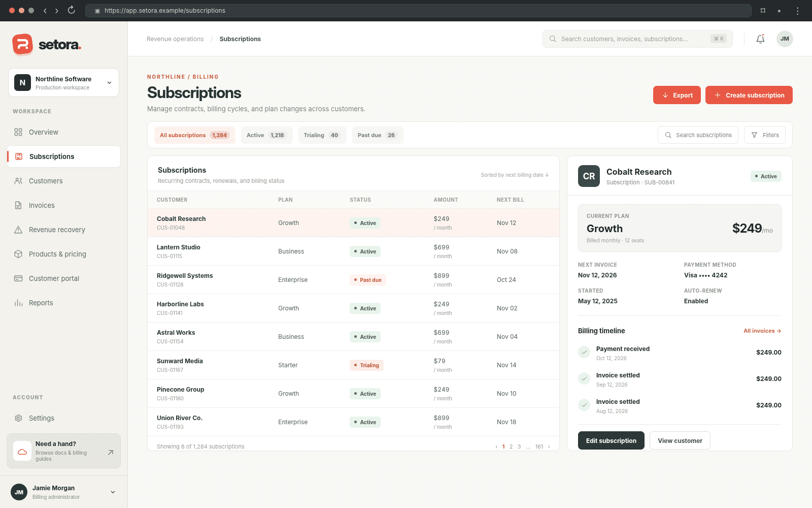Viewport: 812px width, 508px height.
Task: Open Overview from sidebar icon
Action: (18, 132)
